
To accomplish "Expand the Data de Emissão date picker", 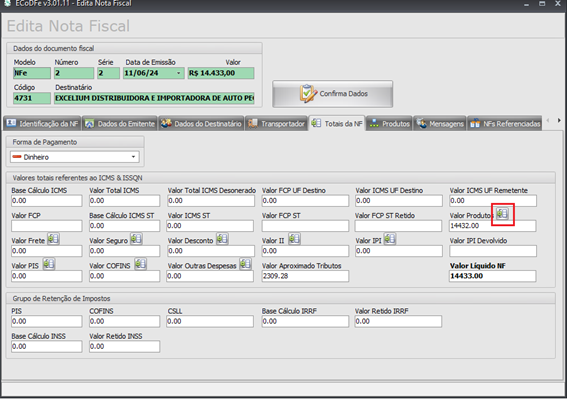I will tap(178, 73).
